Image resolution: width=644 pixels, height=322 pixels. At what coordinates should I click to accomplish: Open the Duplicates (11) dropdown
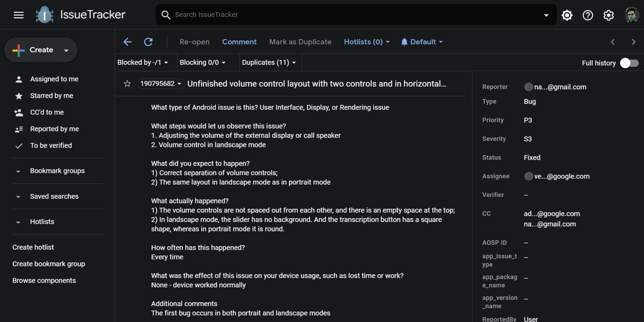(269, 63)
